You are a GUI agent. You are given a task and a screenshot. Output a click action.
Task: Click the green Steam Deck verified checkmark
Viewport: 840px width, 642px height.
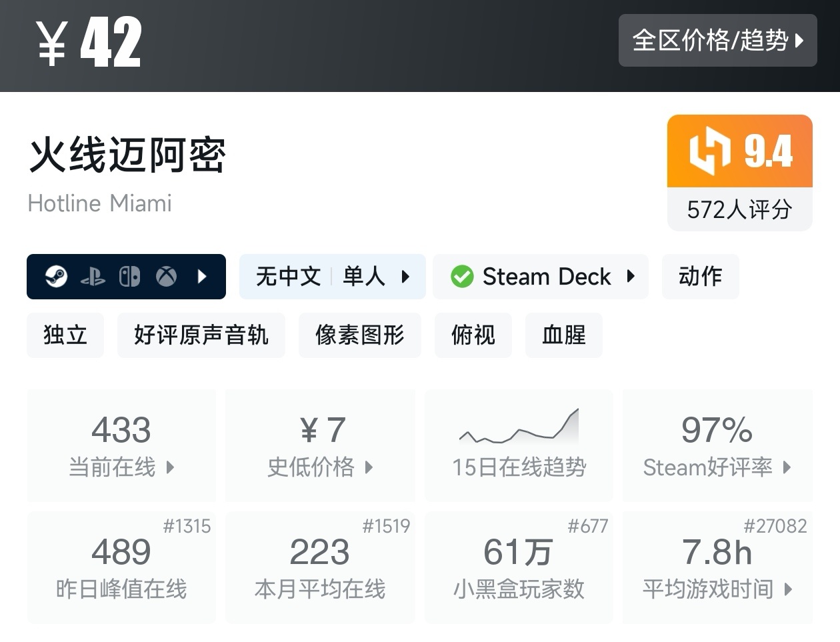[x=462, y=276]
